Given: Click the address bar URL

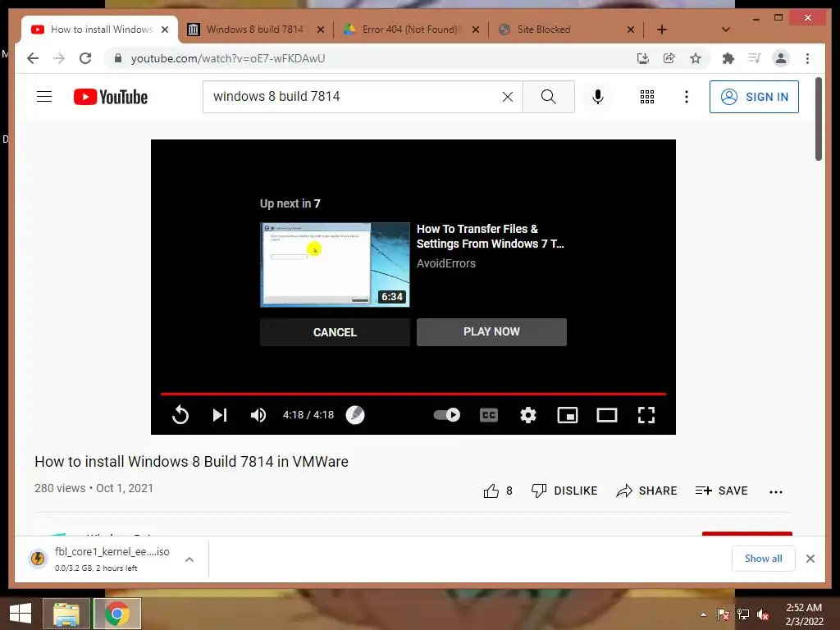Looking at the screenshot, I should coord(228,58).
